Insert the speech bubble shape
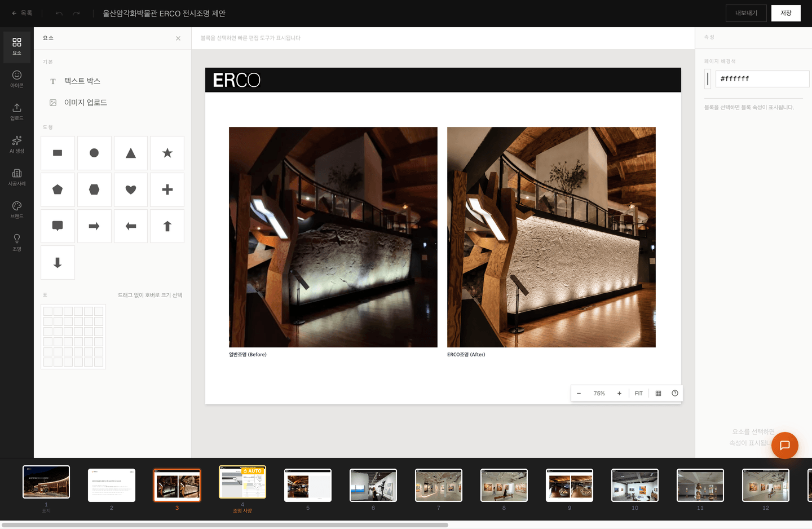812x529 pixels. tap(58, 226)
